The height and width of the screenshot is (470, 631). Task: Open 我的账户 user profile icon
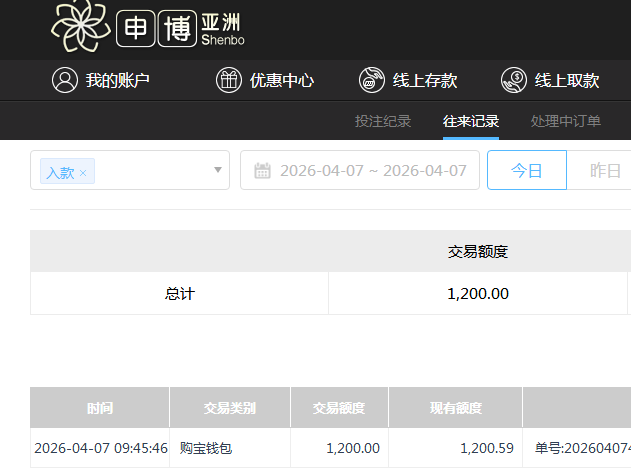click(65, 80)
